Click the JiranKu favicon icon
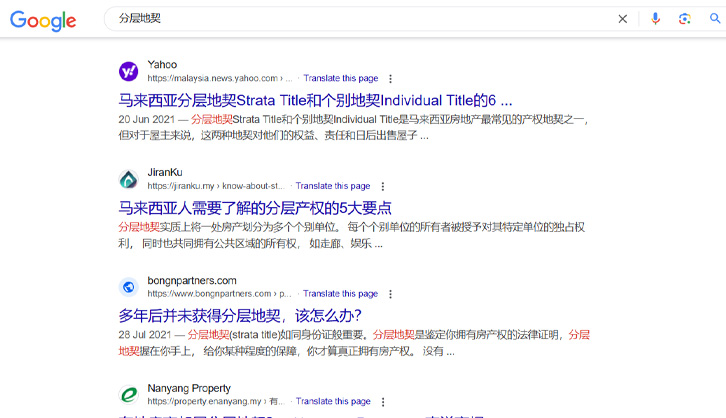The image size is (726, 418). click(129, 179)
